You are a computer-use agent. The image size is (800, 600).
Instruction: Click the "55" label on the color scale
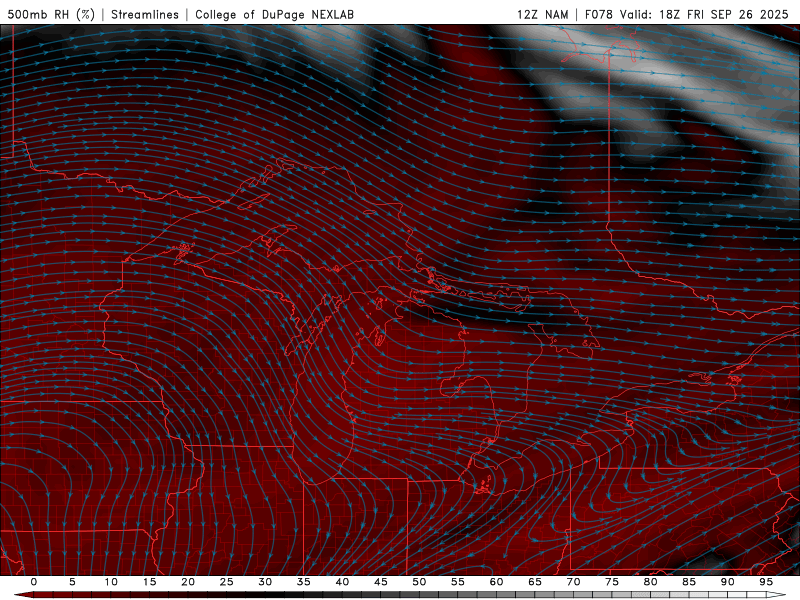[458, 582]
